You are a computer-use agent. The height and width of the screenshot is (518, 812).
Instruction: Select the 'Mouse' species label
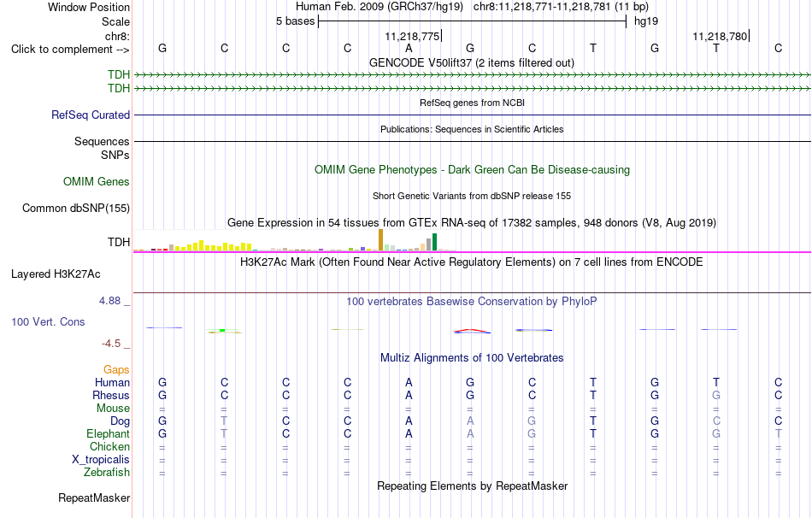coord(114,409)
